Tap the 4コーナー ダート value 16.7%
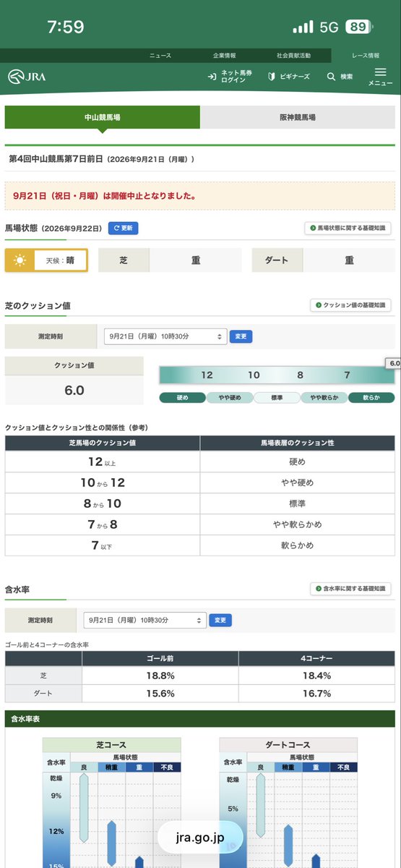The width and height of the screenshot is (401, 868). (316, 693)
